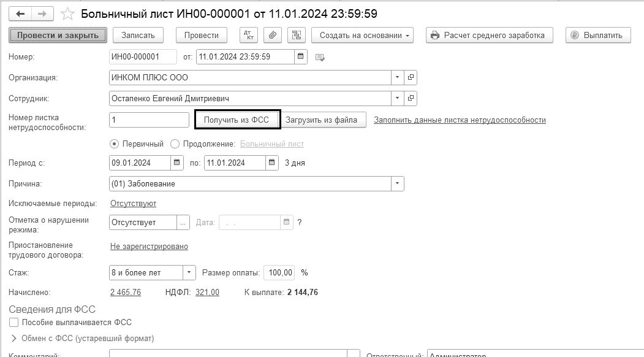644x357 pixels.
Task: Click Размер оплаты percentage field
Action: 279,272
